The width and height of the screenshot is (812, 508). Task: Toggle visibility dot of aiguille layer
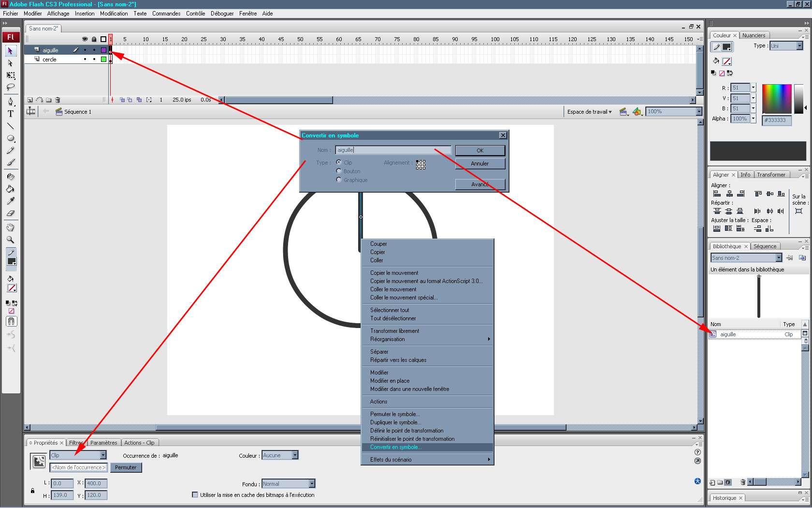coord(85,50)
